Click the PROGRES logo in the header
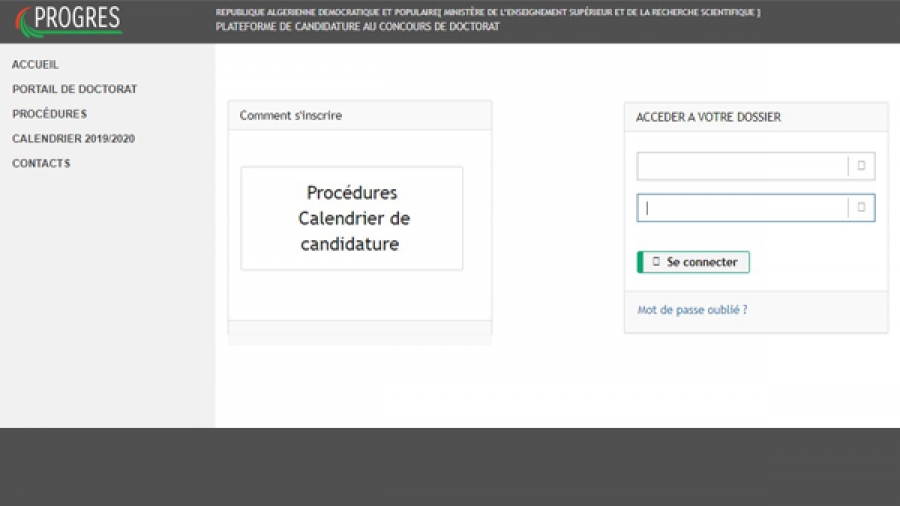Screen dimensions: 900x506 click(69, 21)
